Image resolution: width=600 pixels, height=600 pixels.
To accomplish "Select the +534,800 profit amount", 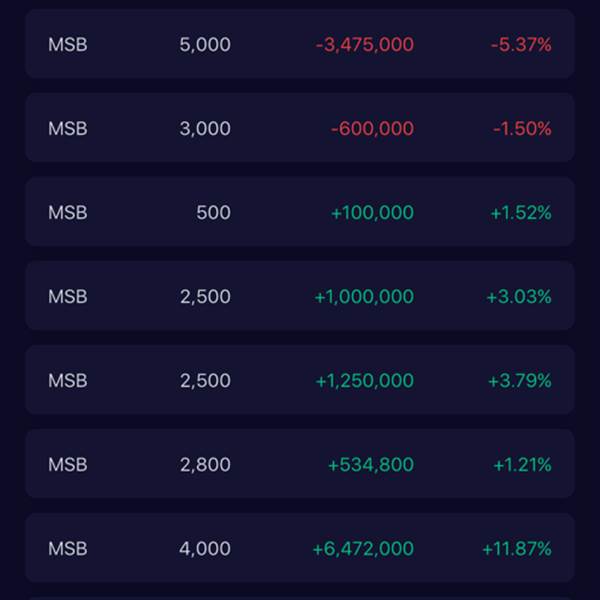I will pyautogui.click(x=371, y=465).
